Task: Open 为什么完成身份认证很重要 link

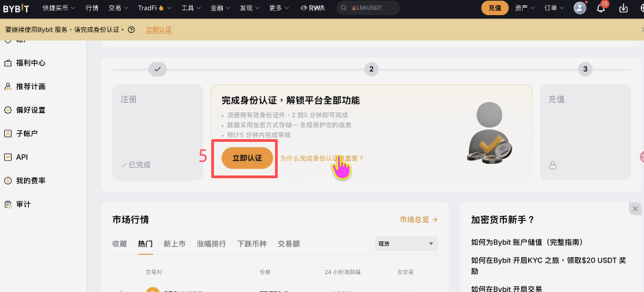Action: point(322,158)
